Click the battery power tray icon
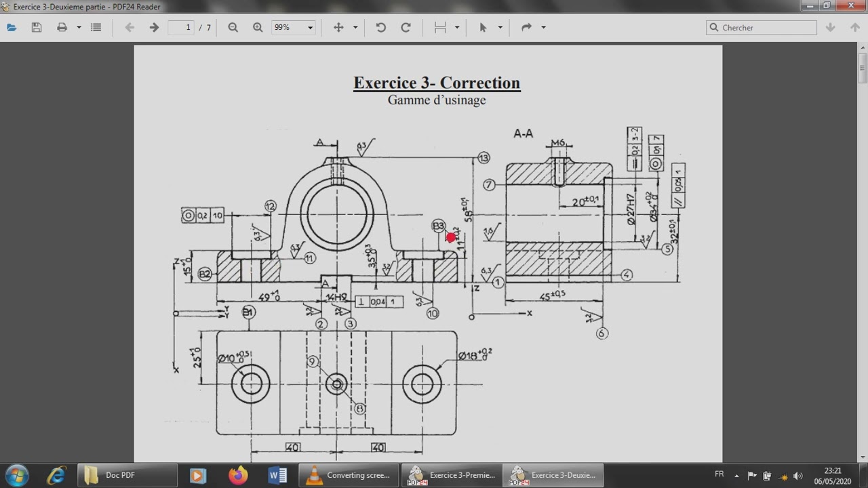This screenshot has height=488, width=868. click(x=767, y=476)
